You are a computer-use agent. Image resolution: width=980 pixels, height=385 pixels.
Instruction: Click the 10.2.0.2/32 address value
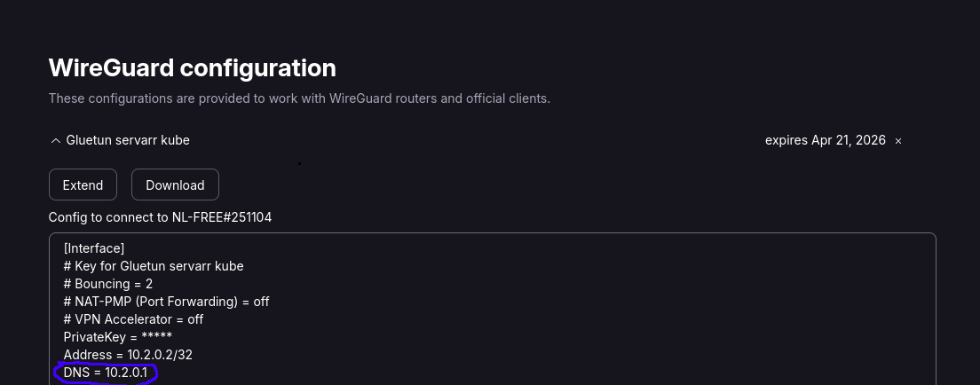(x=160, y=355)
